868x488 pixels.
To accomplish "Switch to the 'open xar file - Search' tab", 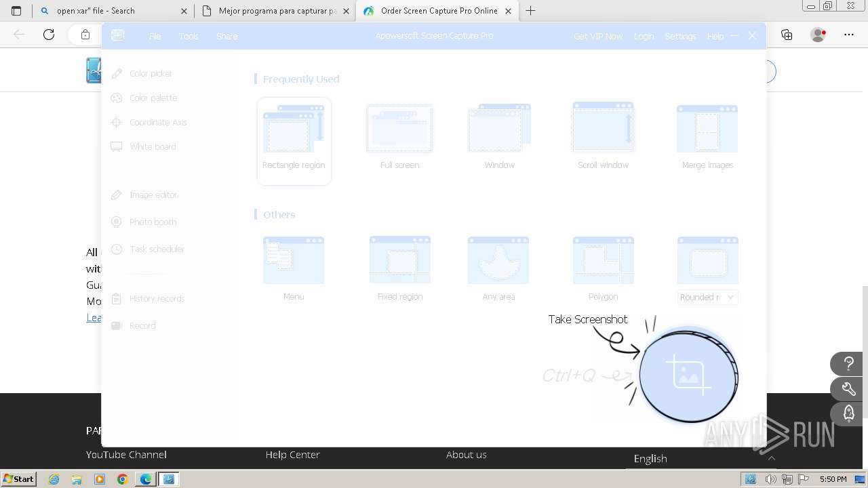I will pyautogui.click(x=113, y=11).
